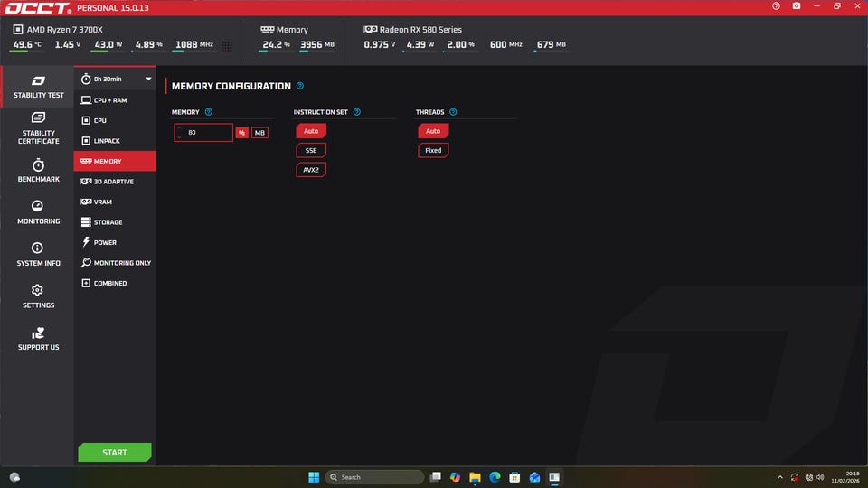Image resolution: width=868 pixels, height=488 pixels.
Task: Choose Monitoring Only mode
Action: [x=115, y=263]
